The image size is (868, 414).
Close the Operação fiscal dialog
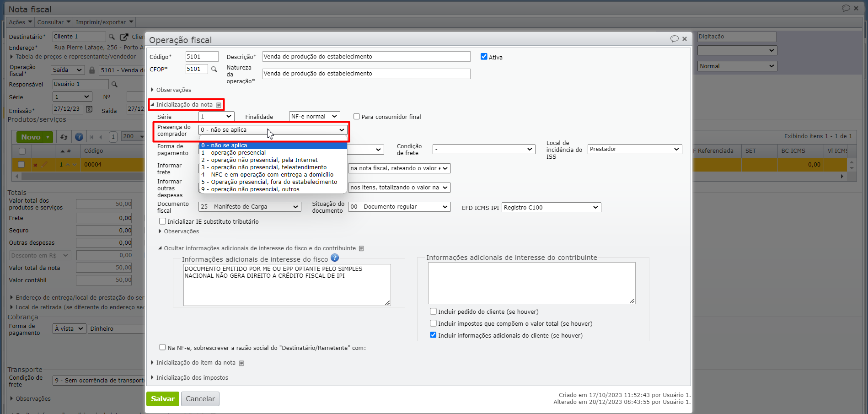coord(685,39)
